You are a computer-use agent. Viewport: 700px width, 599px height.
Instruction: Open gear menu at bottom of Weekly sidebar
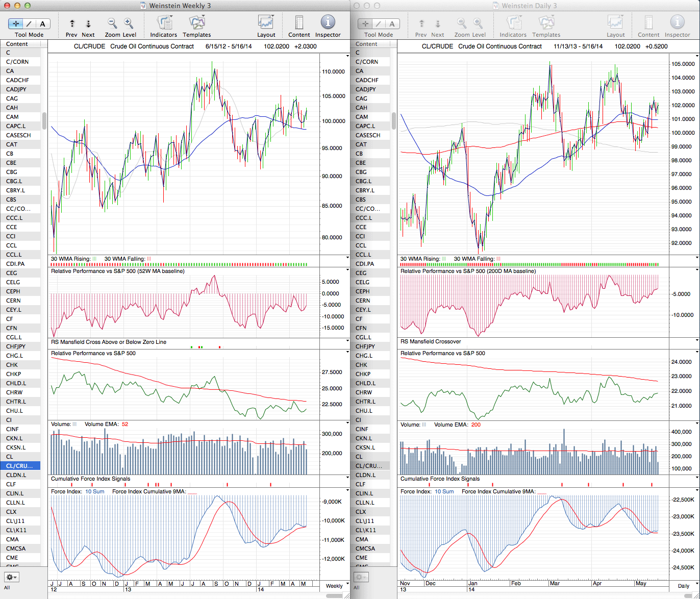11,577
